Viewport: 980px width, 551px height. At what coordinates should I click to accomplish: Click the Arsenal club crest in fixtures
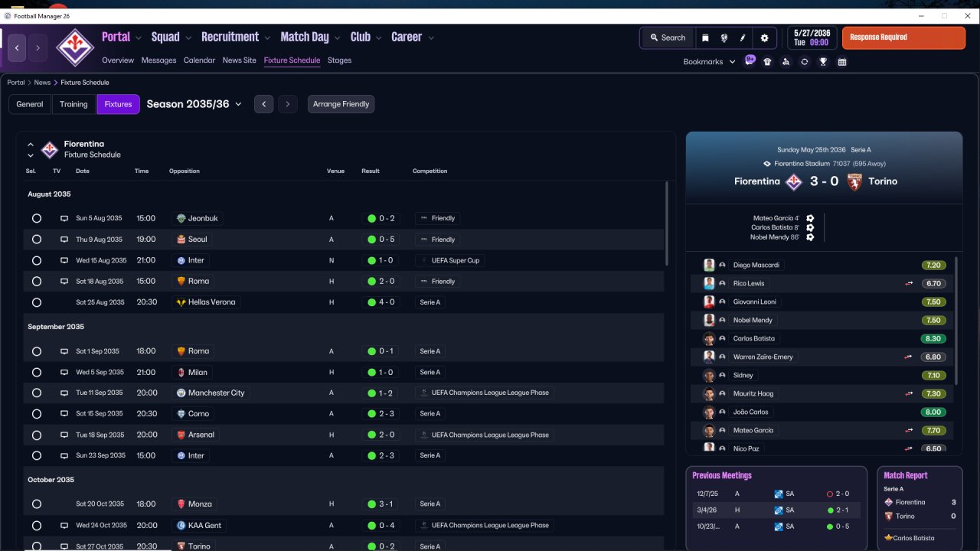(181, 435)
